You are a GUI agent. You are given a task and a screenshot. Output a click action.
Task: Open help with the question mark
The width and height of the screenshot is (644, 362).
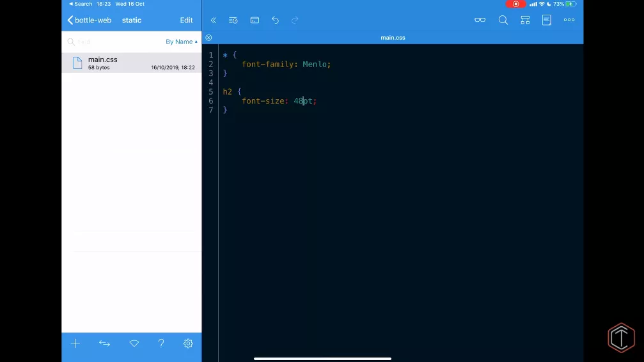click(161, 343)
